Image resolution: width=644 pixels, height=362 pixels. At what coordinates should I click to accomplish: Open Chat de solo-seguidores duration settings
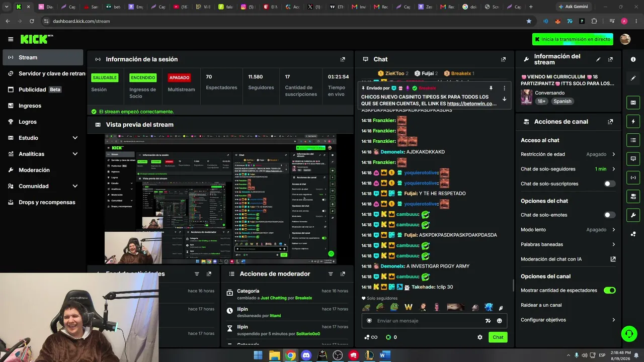[568, 169]
